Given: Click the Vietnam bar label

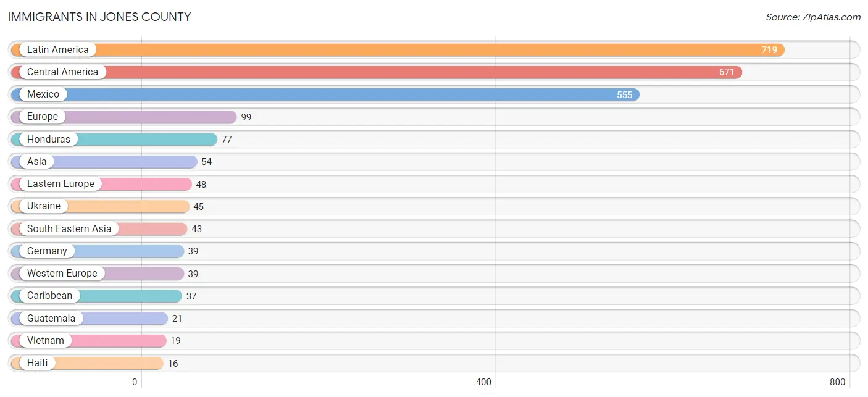Looking at the screenshot, I should pos(45,341).
